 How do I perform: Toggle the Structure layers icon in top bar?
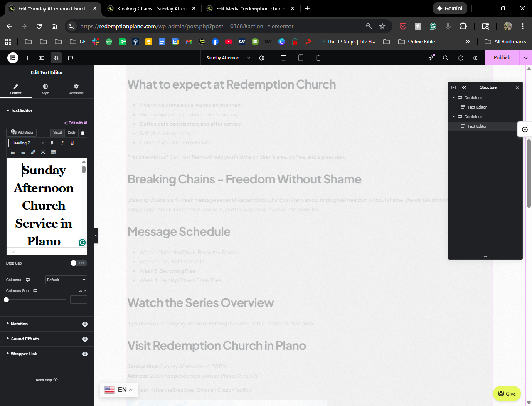pyautogui.click(x=56, y=58)
